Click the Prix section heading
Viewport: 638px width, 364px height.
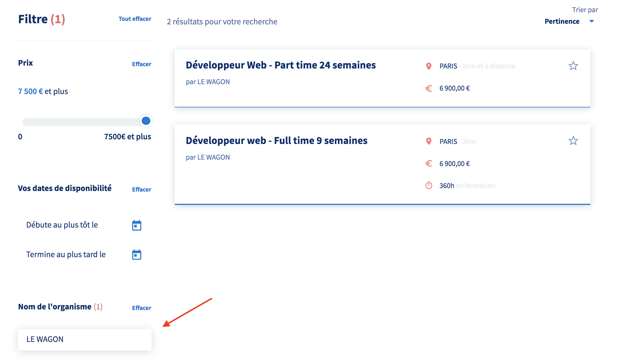(26, 63)
